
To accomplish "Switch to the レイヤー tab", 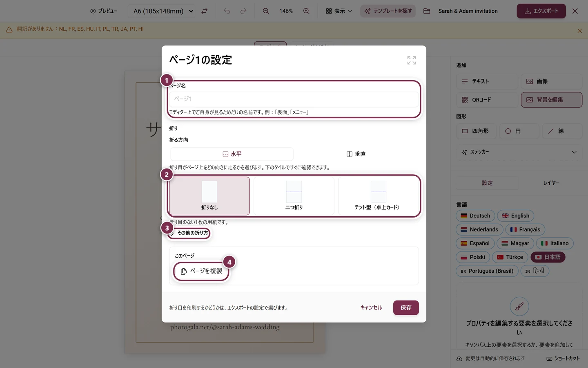I will 551,183.
